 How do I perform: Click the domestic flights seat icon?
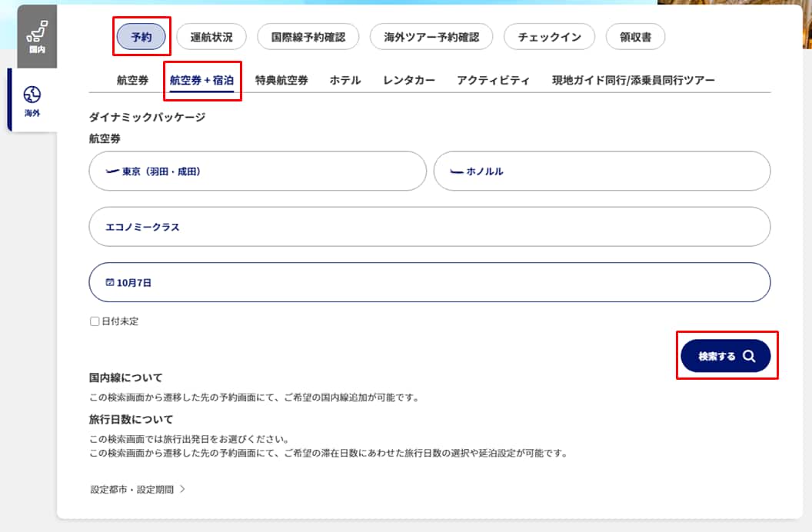pyautogui.click(x=37, y=30)
